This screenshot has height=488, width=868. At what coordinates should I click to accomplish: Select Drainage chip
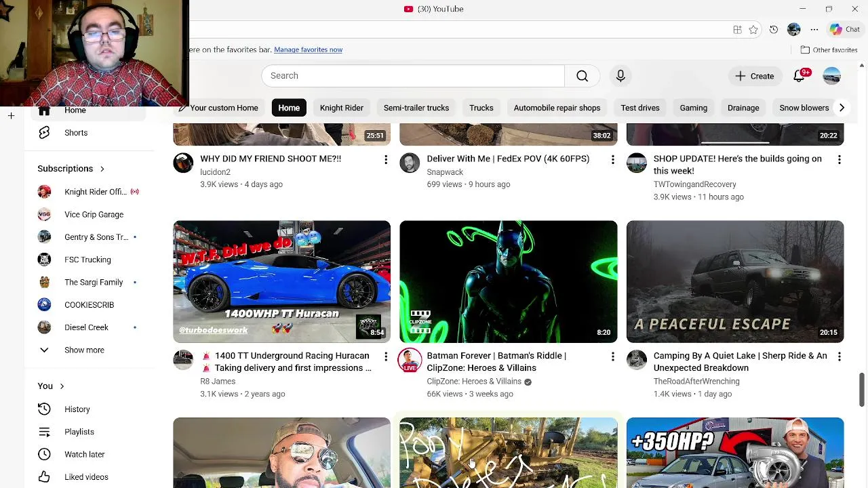[743, 108]
